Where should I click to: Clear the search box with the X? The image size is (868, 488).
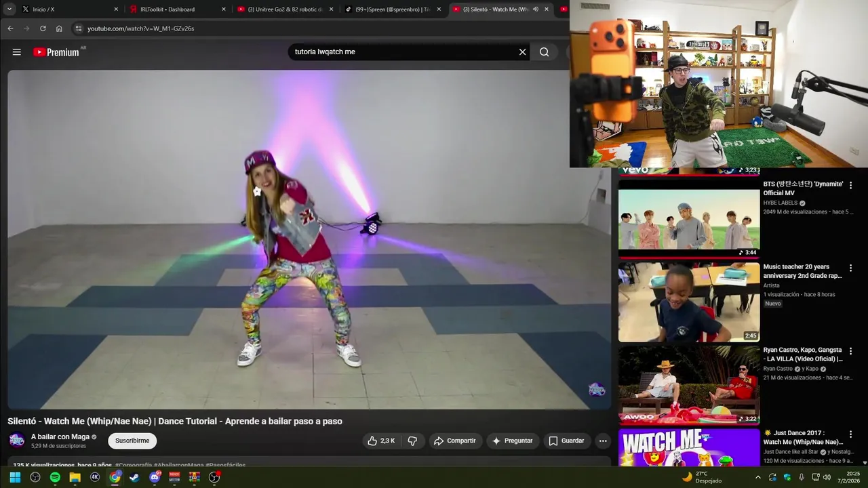point(522,52)
